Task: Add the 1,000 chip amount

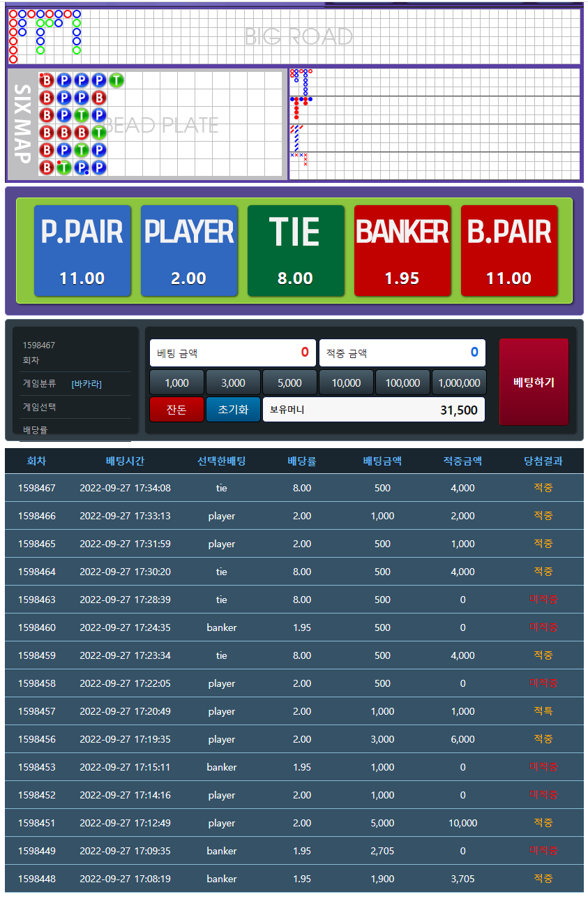Action: 177,382
